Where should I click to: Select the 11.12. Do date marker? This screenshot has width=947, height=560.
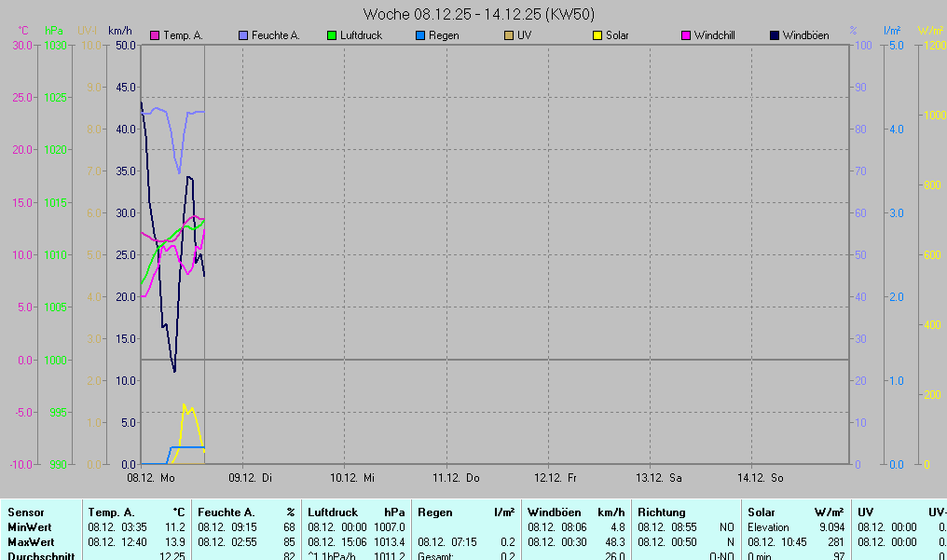pyautogui.click(x=455, y=478)
